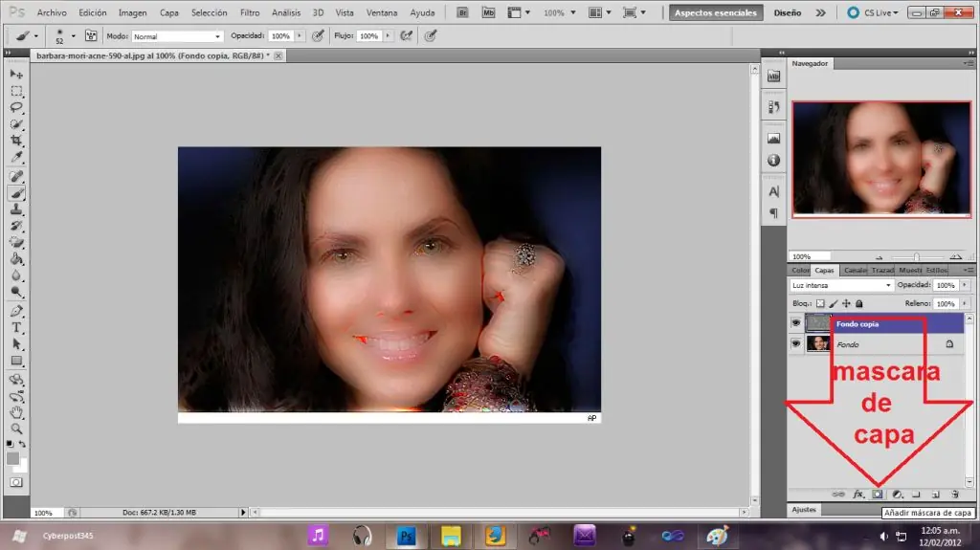The image size is (980, 550).
Task: Open the Modo Normal dropdown
Action: (177, 37)
